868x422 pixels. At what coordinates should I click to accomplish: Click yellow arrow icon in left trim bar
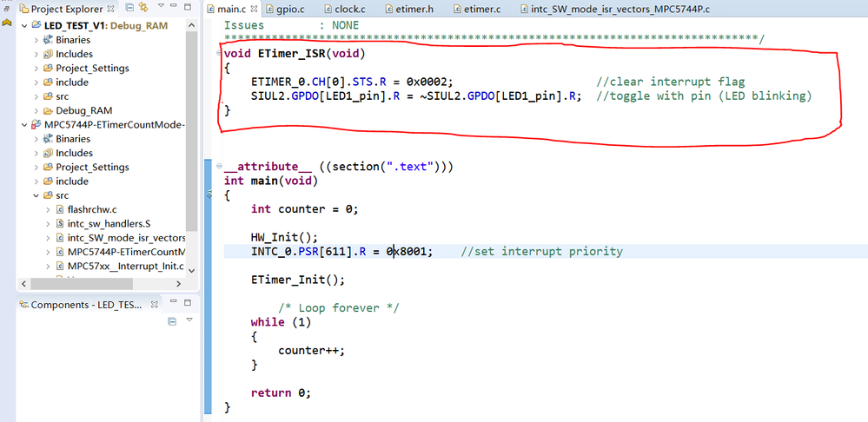tap(7, 23)
